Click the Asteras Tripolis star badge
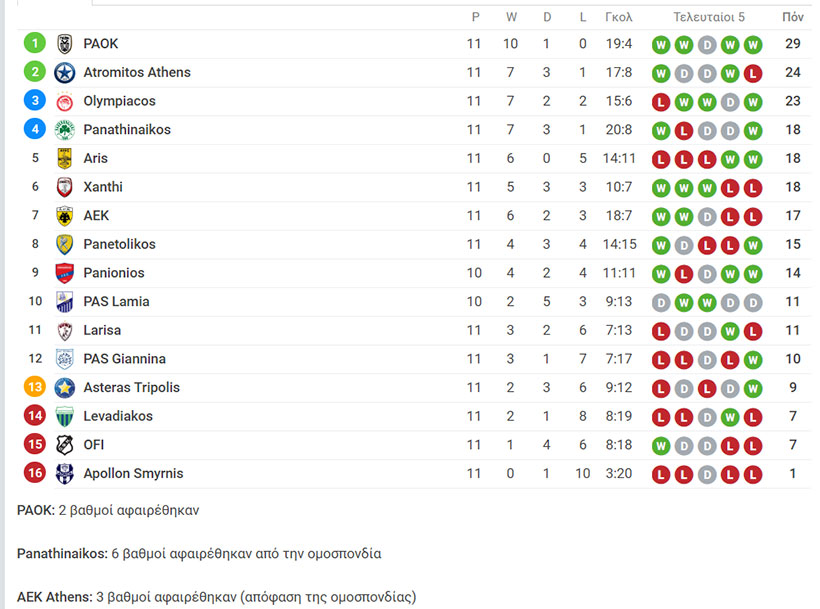This screenshot has height=609, width=820. tap(64, 388)
